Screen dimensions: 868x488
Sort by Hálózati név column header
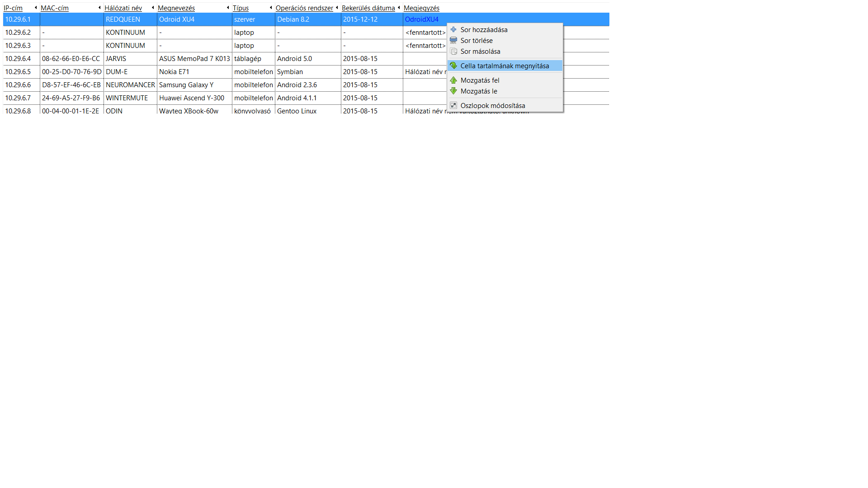(x=123, y=8)
